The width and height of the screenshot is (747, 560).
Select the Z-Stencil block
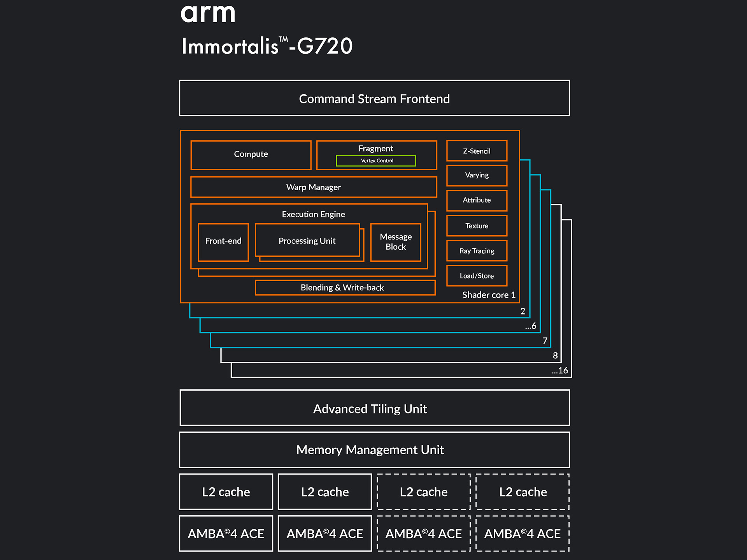[x=477, y=151]
